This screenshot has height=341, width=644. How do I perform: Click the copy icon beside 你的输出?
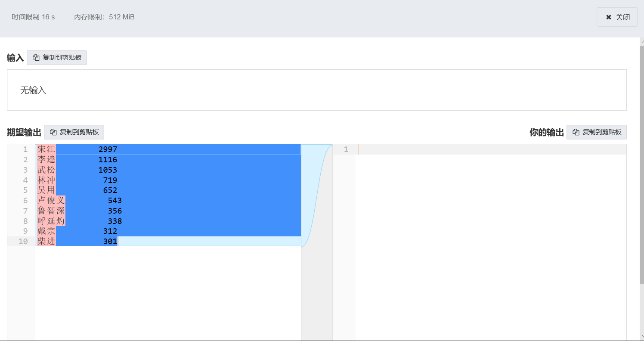pyautogui.click(x=576, y=132)
